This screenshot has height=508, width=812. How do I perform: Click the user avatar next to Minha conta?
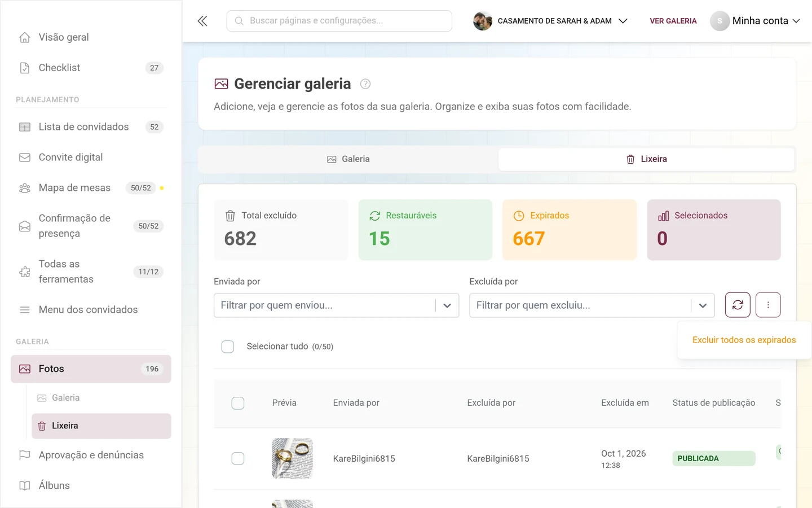coord(720,21)
